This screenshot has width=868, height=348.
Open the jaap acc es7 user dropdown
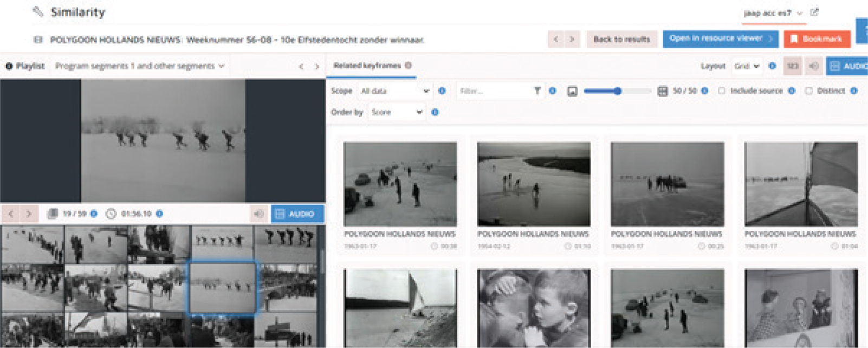[x=773, y=13]
